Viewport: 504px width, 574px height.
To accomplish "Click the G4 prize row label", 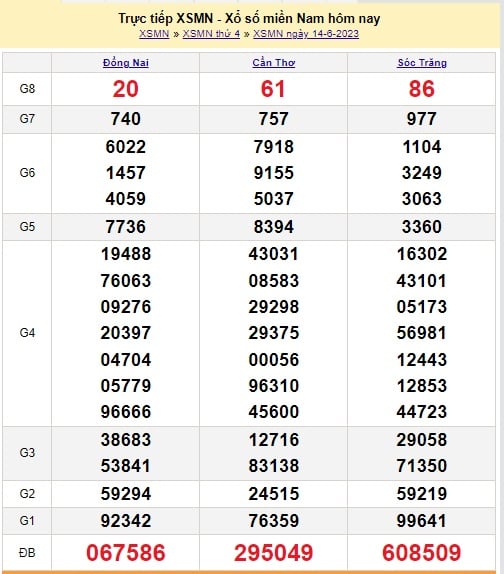I will click(27, 333).
